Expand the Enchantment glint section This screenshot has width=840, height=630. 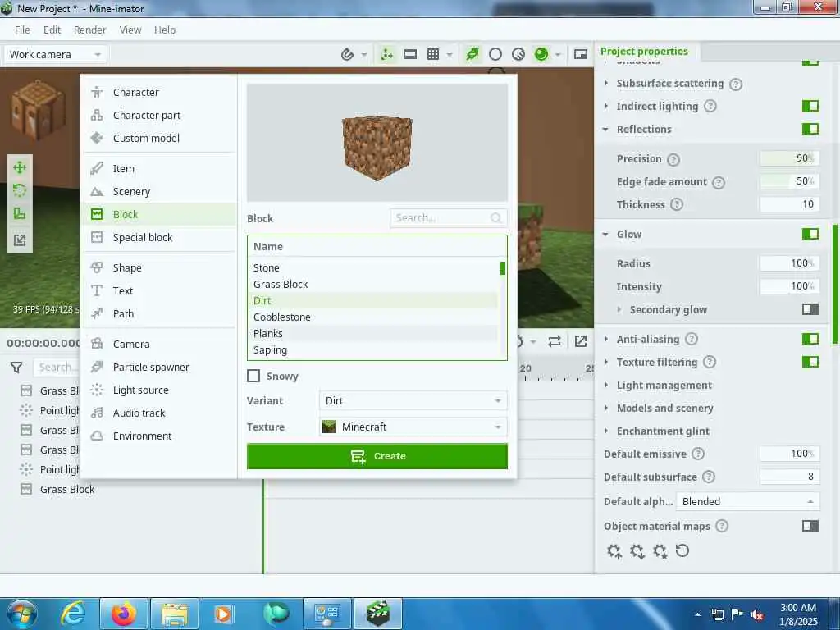606,431
